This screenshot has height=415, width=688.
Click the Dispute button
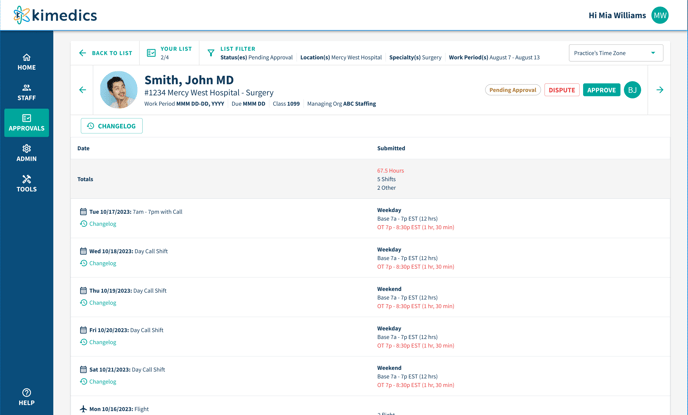pos(561,90)
